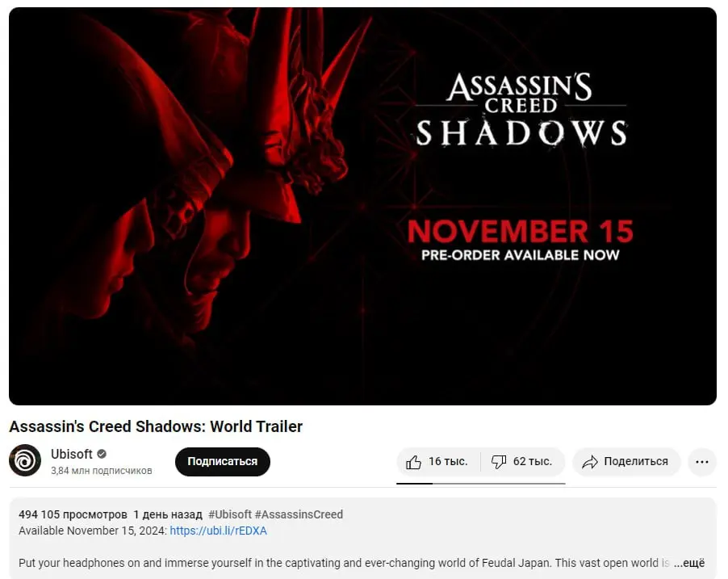Open the three-dots more actions menu

(702, 462)
